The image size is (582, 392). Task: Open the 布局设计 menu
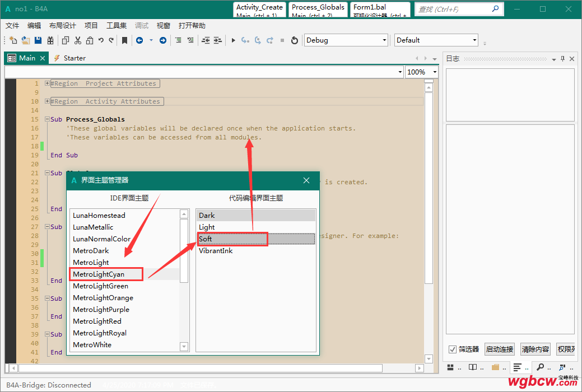click(62, 26)
